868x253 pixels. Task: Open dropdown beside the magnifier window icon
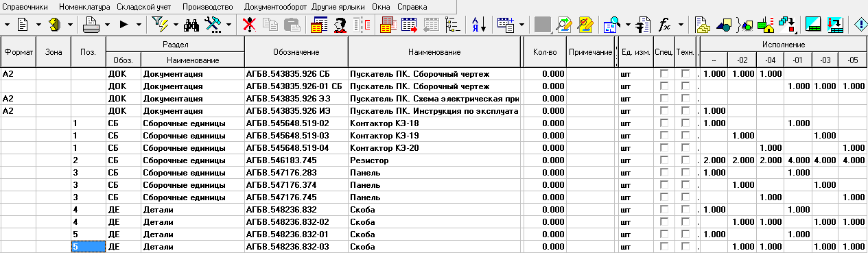coord(628,25)
